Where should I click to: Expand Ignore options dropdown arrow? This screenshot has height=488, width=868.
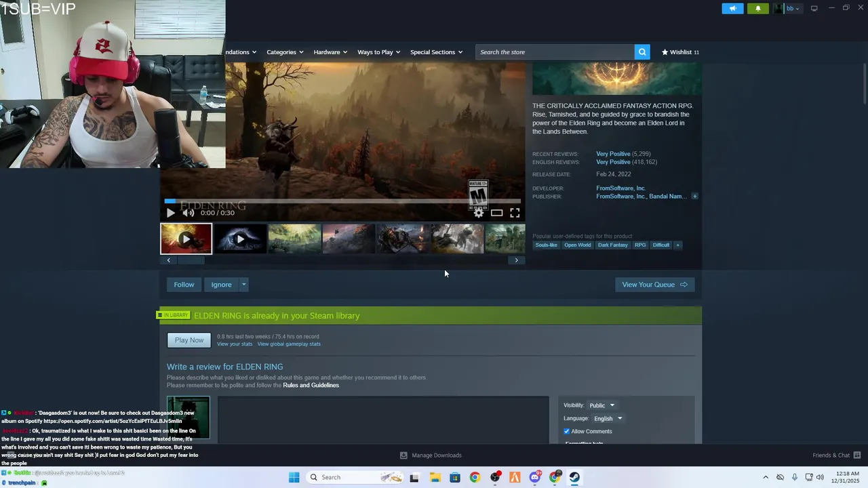coord(243,285)
